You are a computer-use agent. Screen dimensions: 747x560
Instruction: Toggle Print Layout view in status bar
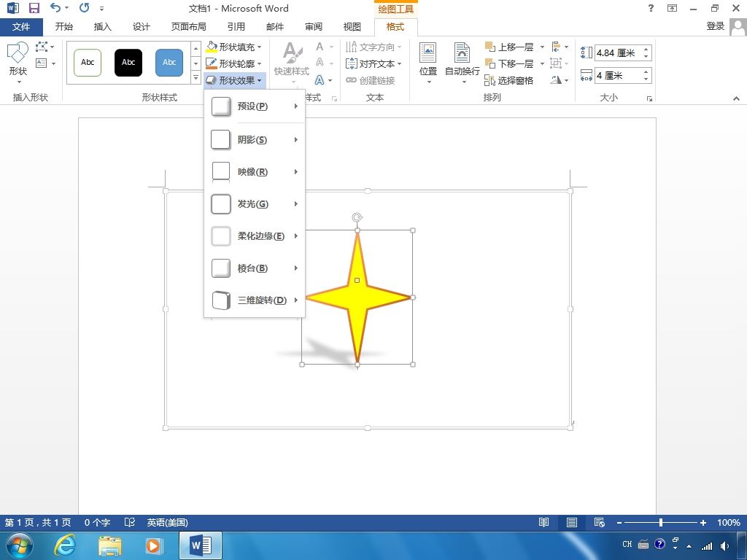[x=572, y=523]
